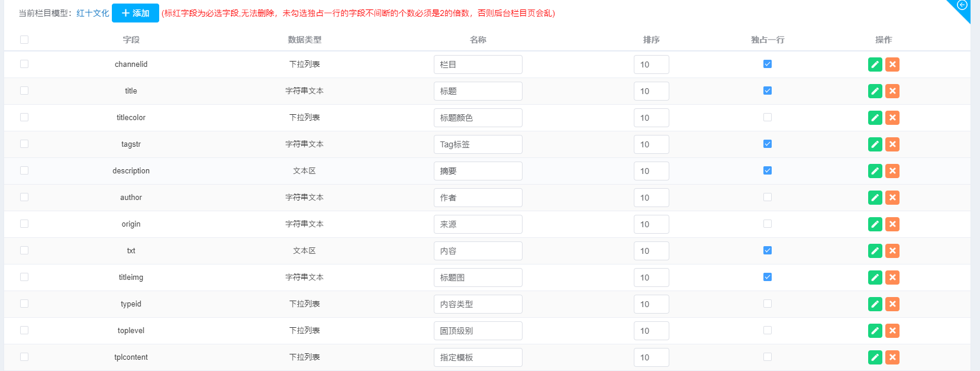Delete the txt field
This screenshot has width=980, height=371.
pos(892,251)
